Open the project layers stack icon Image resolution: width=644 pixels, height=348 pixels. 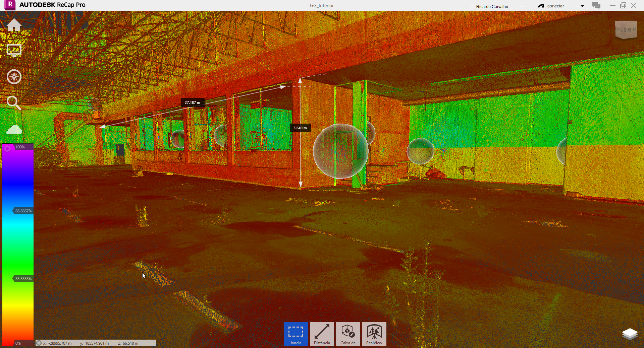630,334
